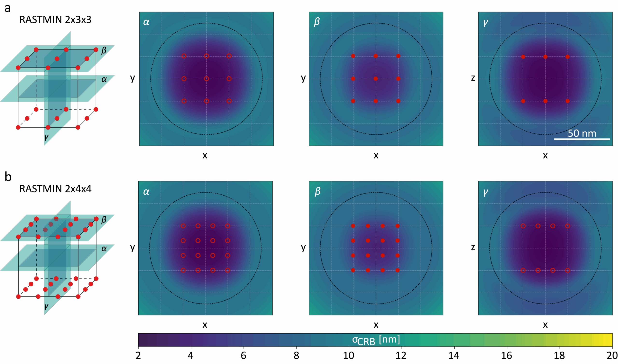This screenshot has height=364, width=618.
Task: Click the γ label inside the top-right heatmap
Action: click(485, 23)
